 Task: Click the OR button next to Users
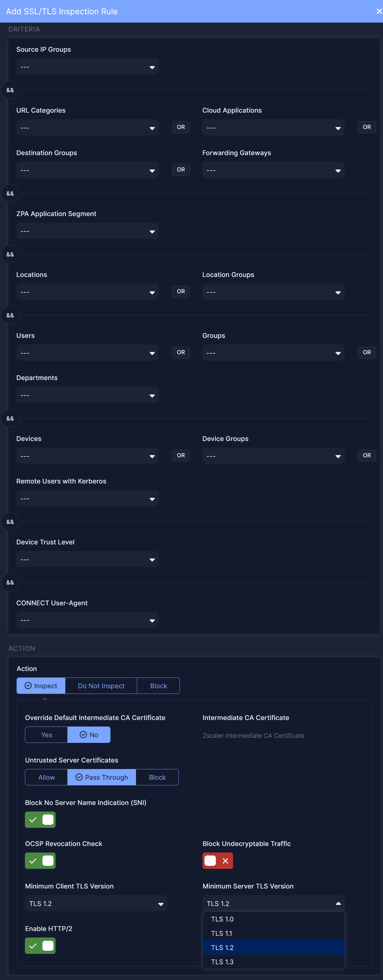181,352
